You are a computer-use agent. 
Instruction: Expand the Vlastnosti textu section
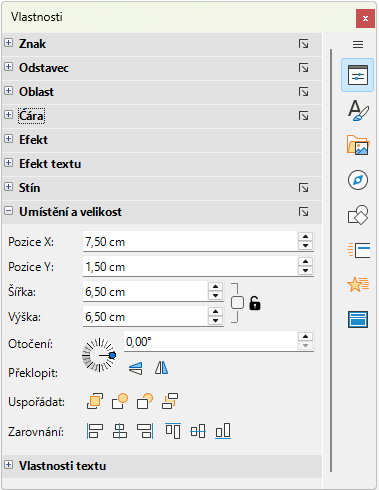(9, 465)
